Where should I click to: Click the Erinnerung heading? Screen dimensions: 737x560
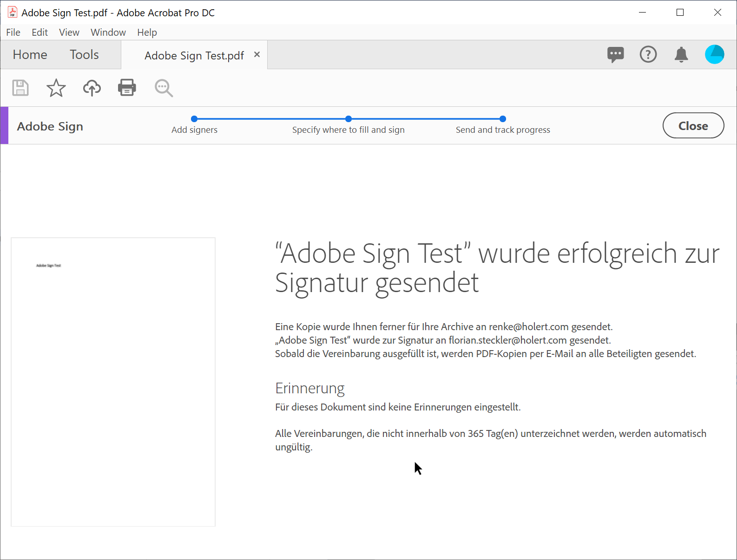pos(310,388)
